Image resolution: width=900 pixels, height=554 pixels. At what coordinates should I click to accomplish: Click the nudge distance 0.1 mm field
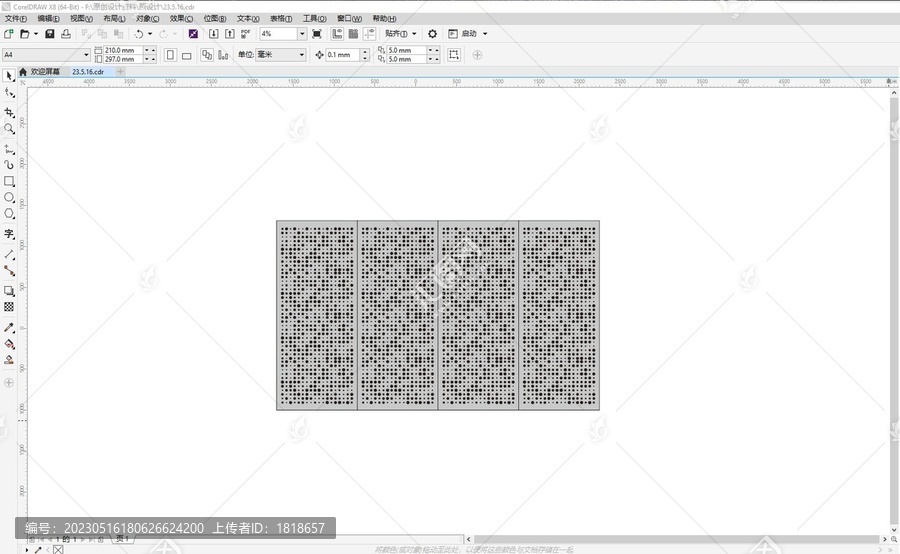[343, 55]
